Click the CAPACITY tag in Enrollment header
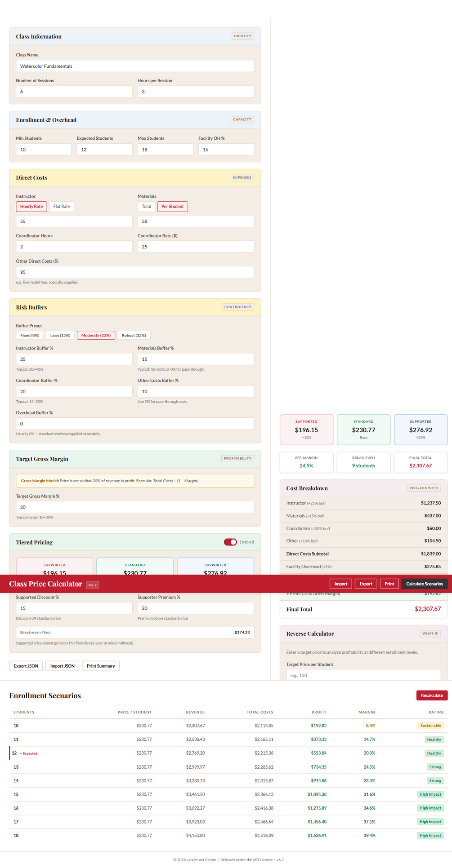Viewport: 452px width, 868px height. click(242, 120)
